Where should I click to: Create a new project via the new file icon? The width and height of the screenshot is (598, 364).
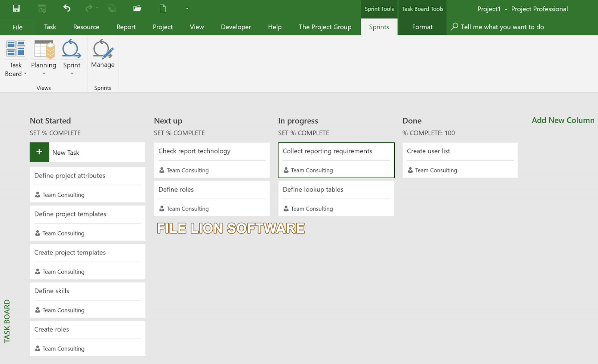(162, 8)
